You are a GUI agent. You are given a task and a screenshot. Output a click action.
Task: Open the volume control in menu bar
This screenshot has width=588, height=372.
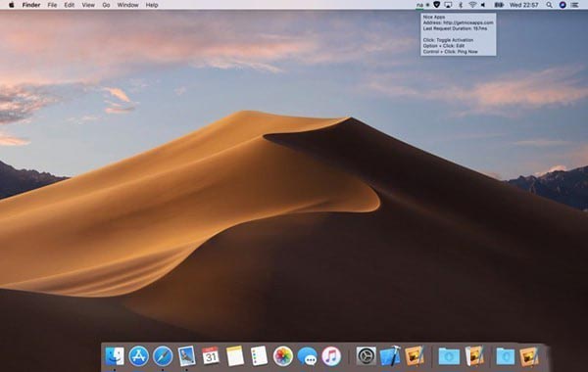[x=483, y=5]
